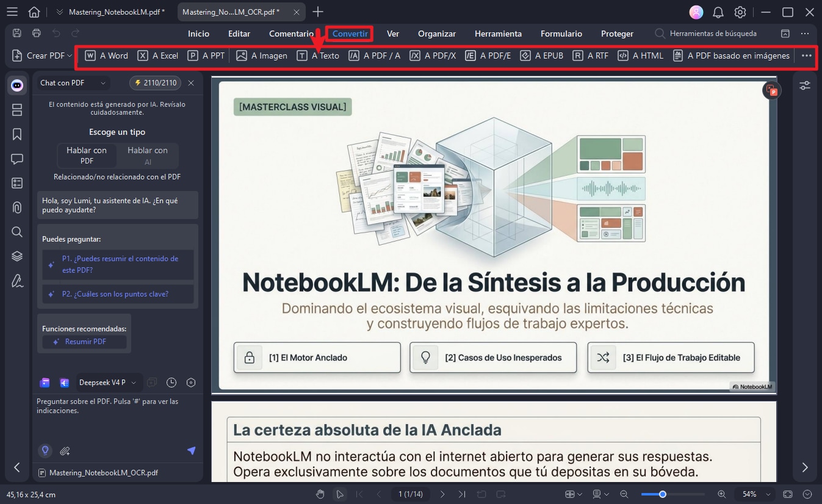Viewport: 822px width, 504px height.
Task: Open the Editar menu tab
Action: (239, 34)
